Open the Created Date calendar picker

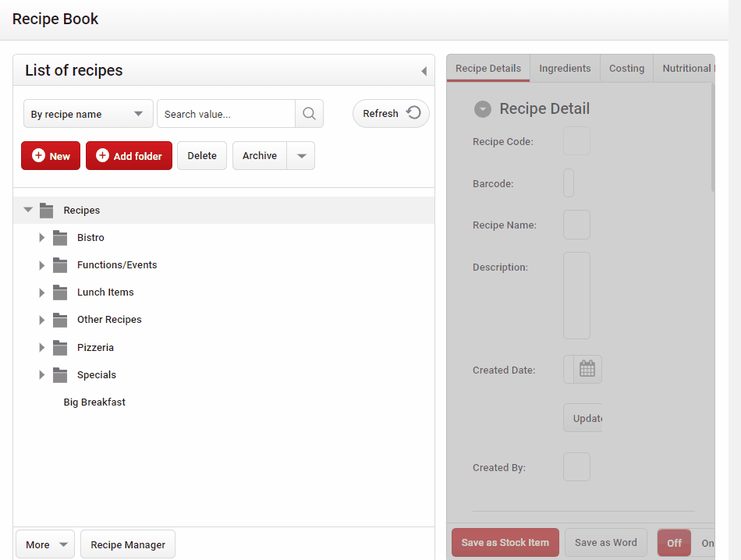(x=587, y=369)
